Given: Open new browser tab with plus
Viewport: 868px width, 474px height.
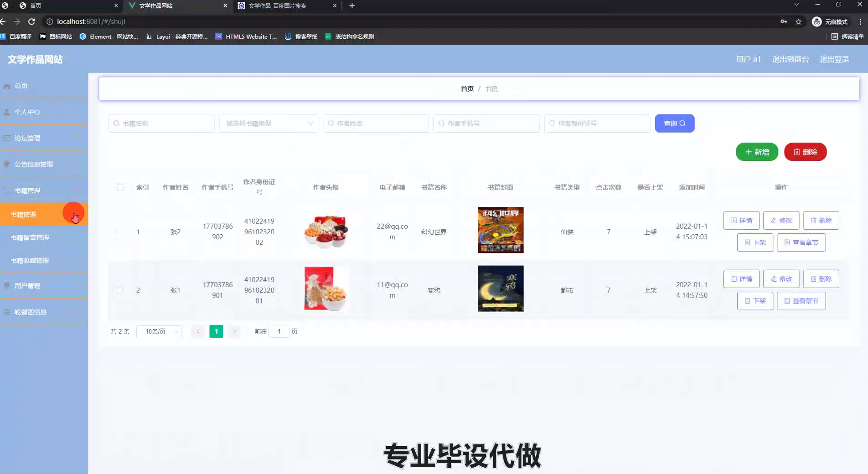Looking at the screenshot, I should (352, 5).
